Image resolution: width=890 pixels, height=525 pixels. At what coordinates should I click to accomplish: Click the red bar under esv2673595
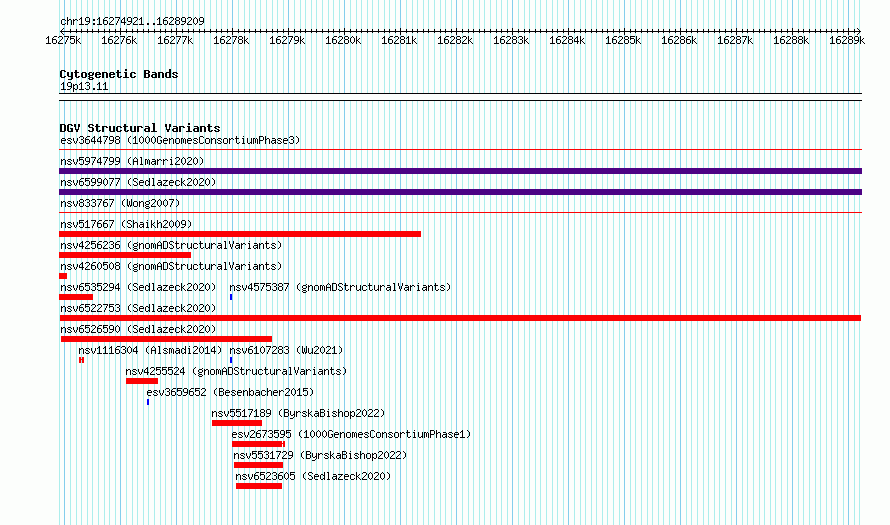tap(258, 444)
